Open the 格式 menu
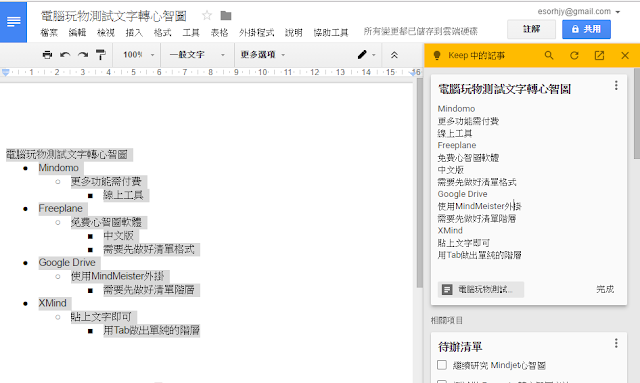The image size is (640, 383). click(x=162, y=32)
